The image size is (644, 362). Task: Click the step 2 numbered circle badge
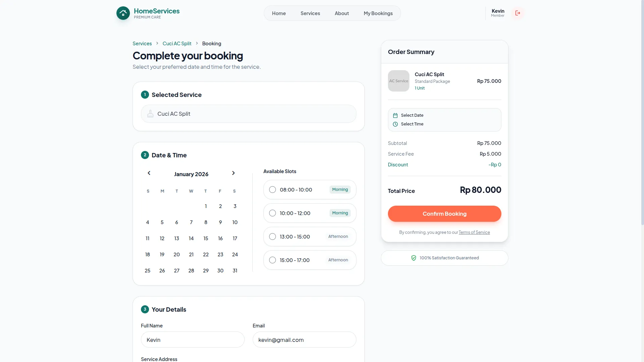click(x=145, y=155)
